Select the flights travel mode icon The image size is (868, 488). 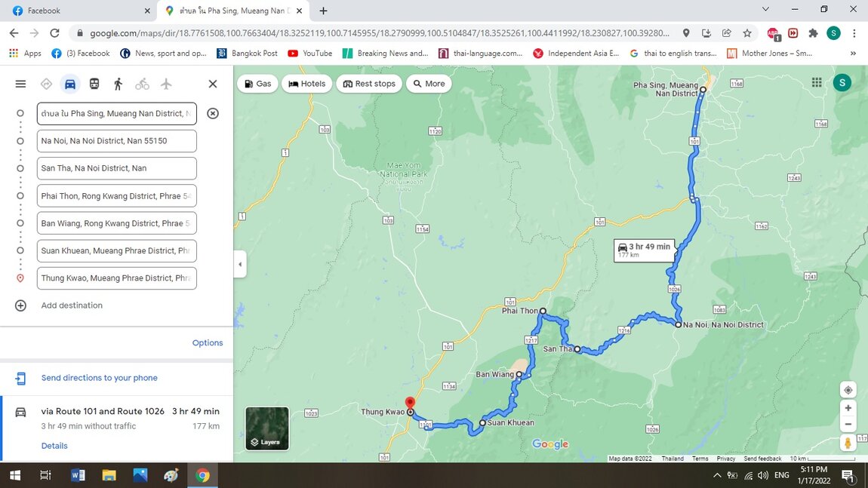(x=166, y=84)
